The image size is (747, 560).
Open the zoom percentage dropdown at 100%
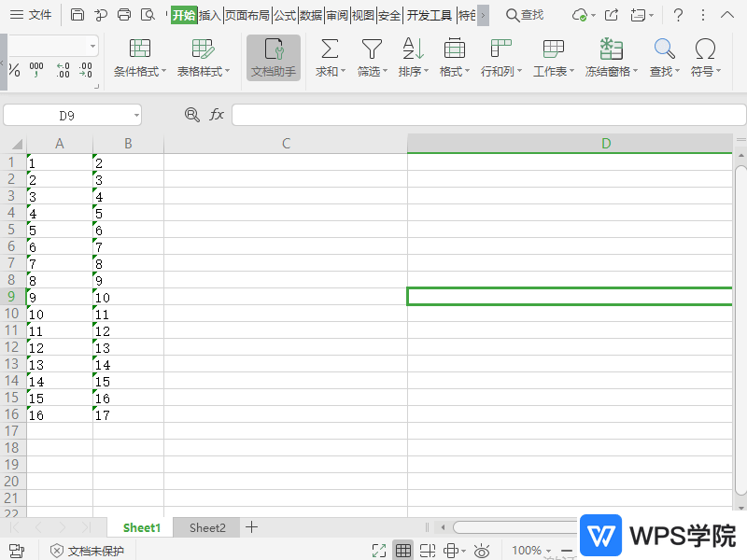click(x=547, y=551)
